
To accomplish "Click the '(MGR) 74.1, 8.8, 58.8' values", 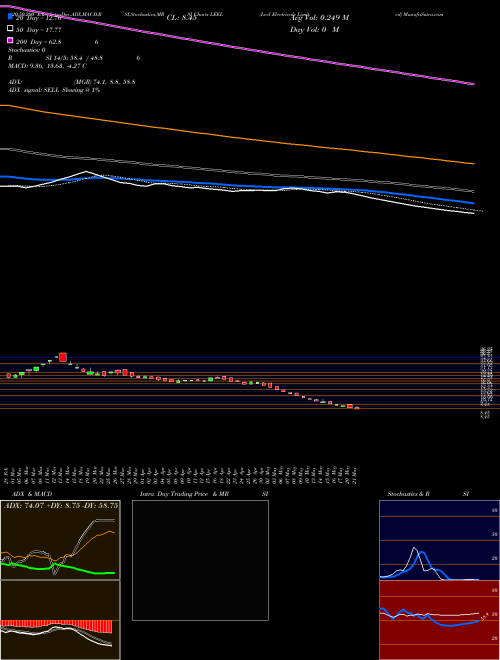I will tap(104, 82).
